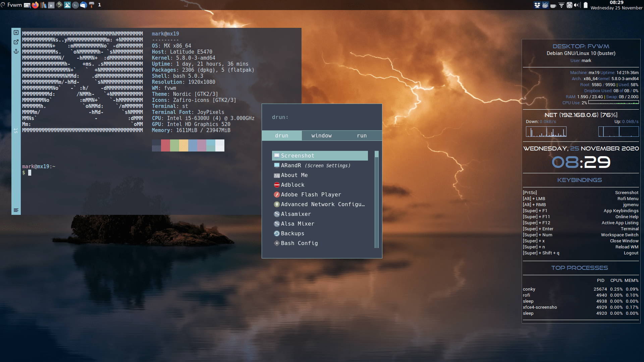
Task: Launch Alsamixer from the app list
Action: (296, 214)
